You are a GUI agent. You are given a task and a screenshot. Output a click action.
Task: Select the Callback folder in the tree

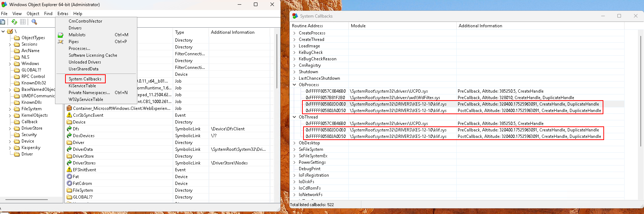[29, 122]
